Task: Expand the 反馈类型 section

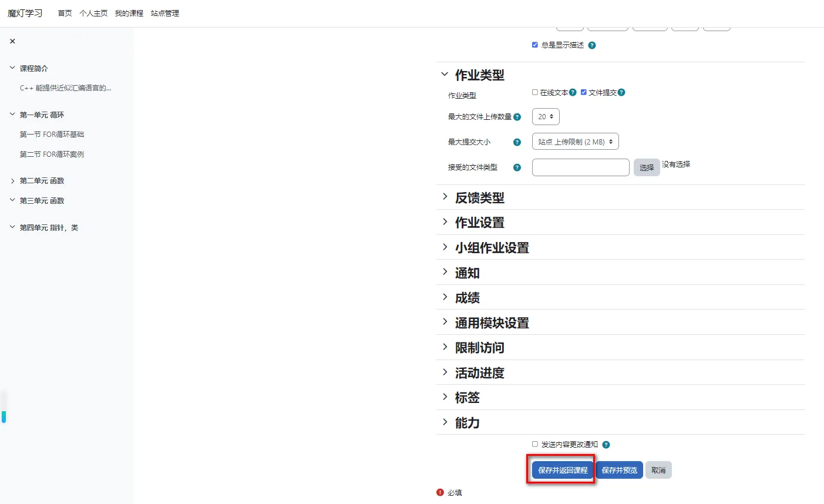Action: [x=445, y=197]
